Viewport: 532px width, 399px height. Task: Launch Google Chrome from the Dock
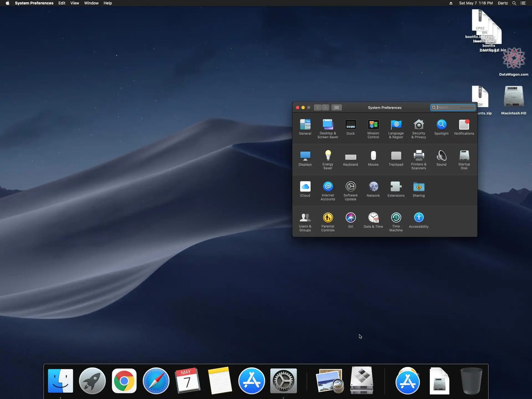pos(124,381)
